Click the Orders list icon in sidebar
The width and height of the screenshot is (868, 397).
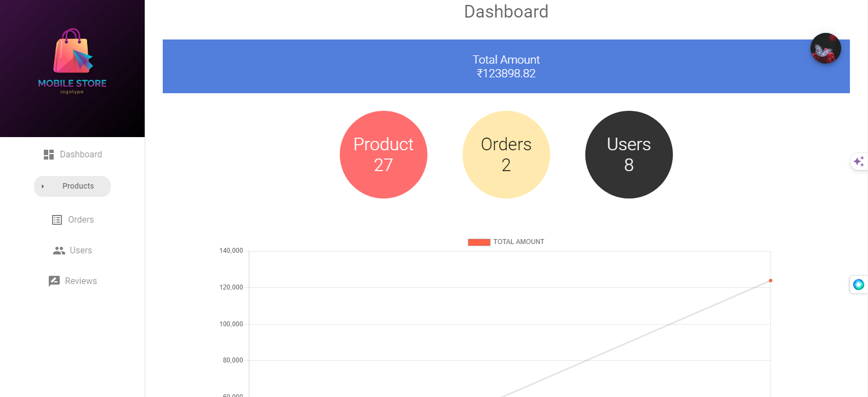click(x=57, y=220)
